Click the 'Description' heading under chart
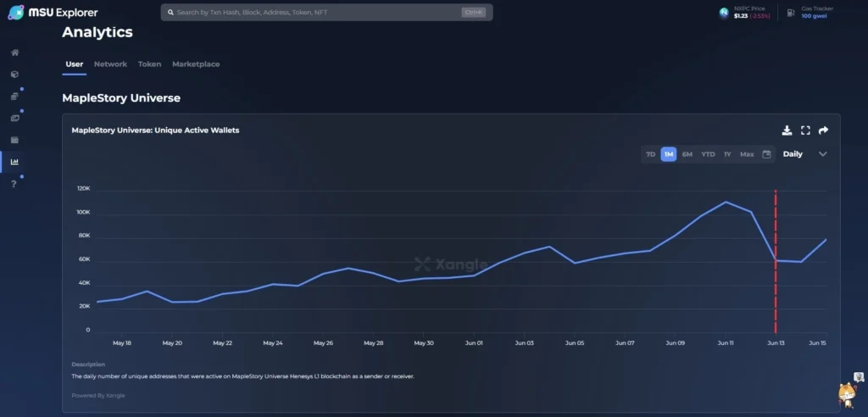Screen dimensions: 868x417 click(88, 364)
